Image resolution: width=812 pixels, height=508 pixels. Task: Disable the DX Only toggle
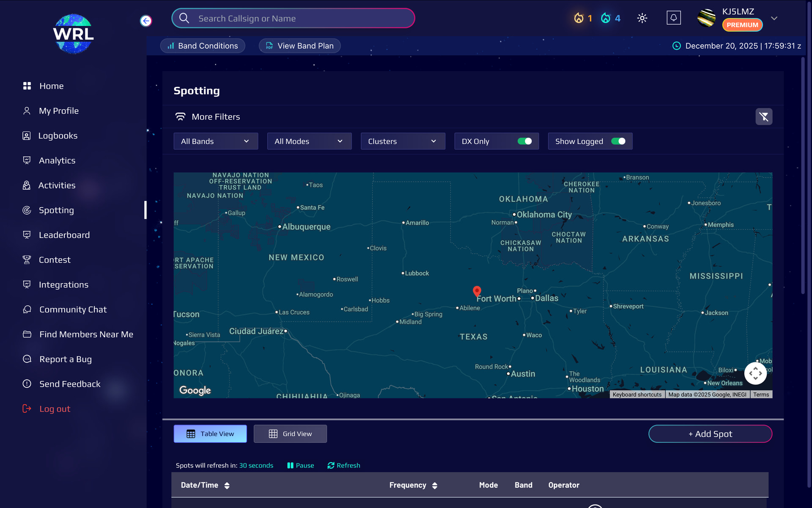coord(524,141)
